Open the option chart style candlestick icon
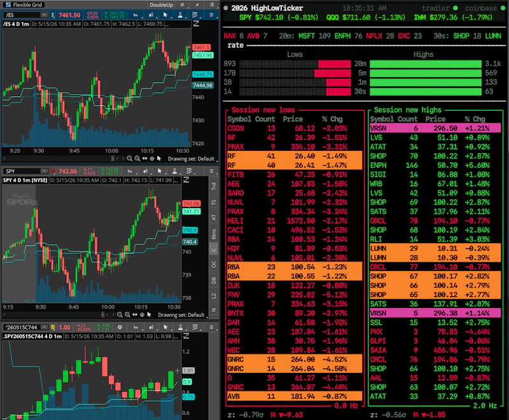Viewport: 509px width, 420px height. pyautogui.click(x=151, y=327)
